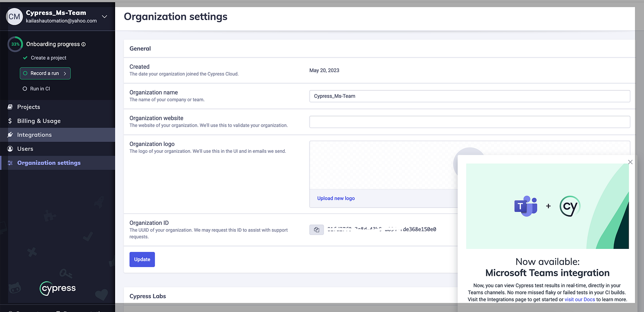The width and height of the screenshot is (644, 312).
Task: Focus the Organization website input
Action: pos(469,122)
